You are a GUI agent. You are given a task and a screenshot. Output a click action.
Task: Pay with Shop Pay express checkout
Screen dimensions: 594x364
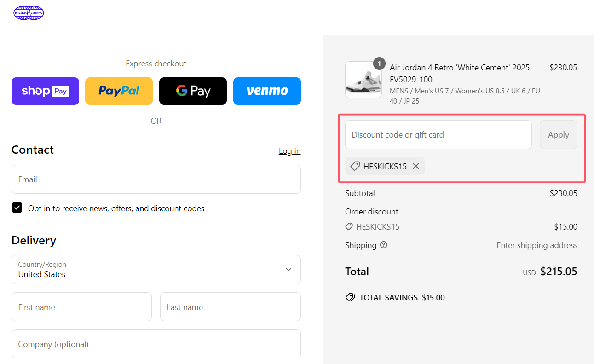point(45,91)
